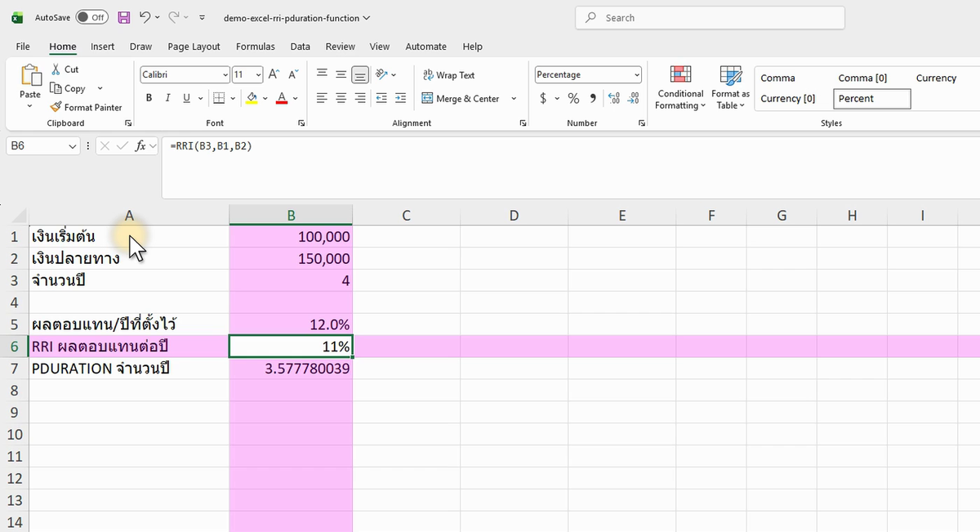Switch to the Page Layout tab
This screenshot has width=980, height=532.
194,47
